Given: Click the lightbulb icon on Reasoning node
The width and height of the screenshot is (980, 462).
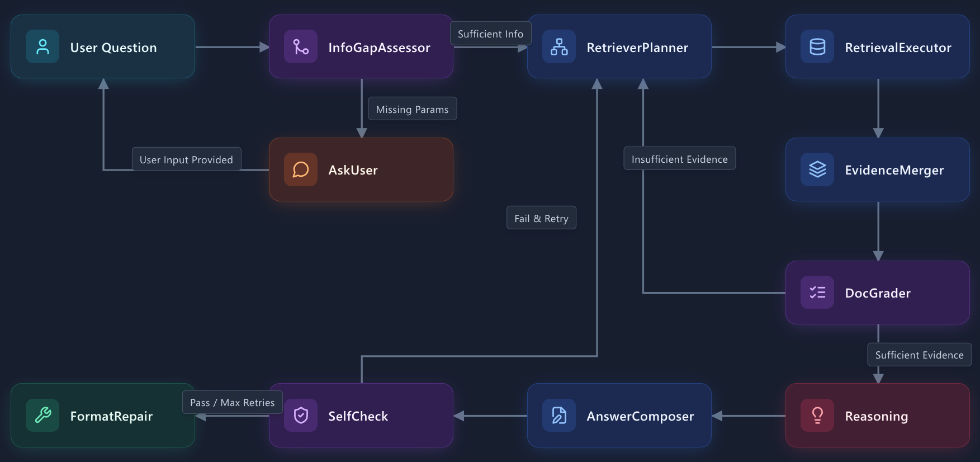Looking at the screenshot, I should [817, 416].
